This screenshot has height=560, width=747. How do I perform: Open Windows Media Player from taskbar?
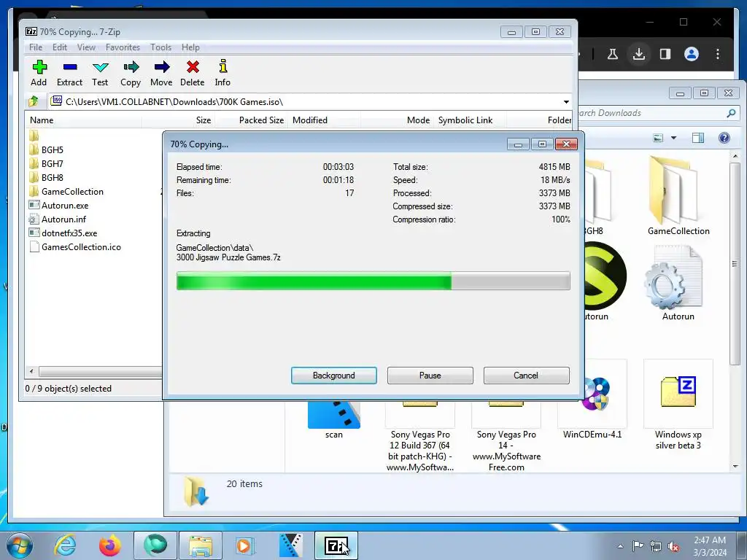(245, 545)
